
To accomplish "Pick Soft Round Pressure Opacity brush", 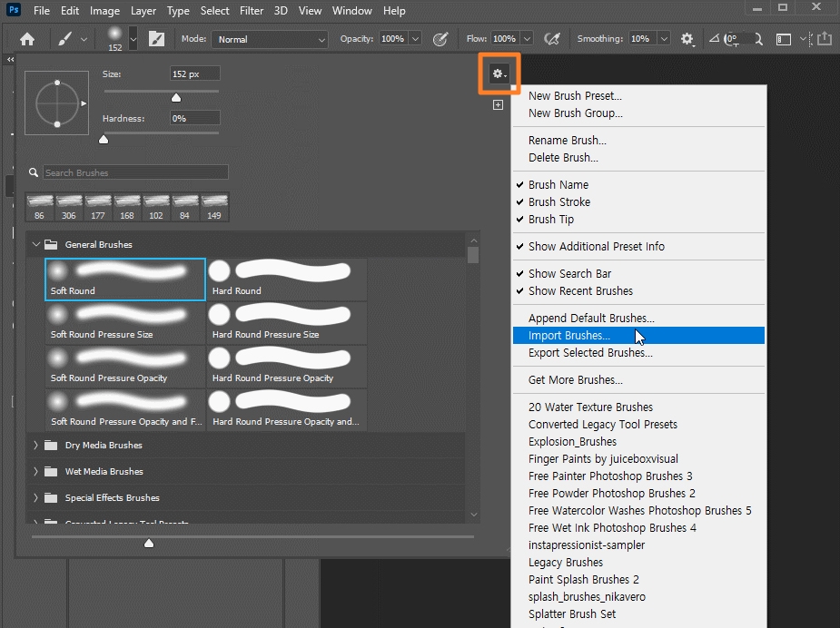I will 125,367.
